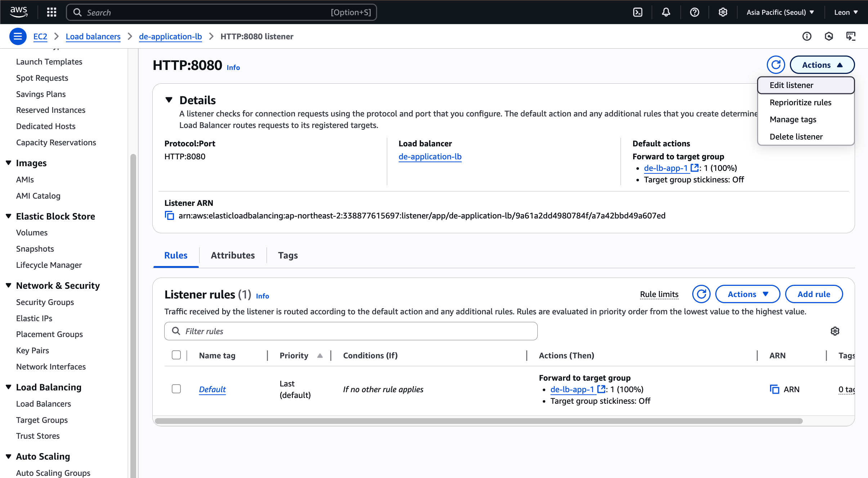Open the notifications bell

click(666, 12)
